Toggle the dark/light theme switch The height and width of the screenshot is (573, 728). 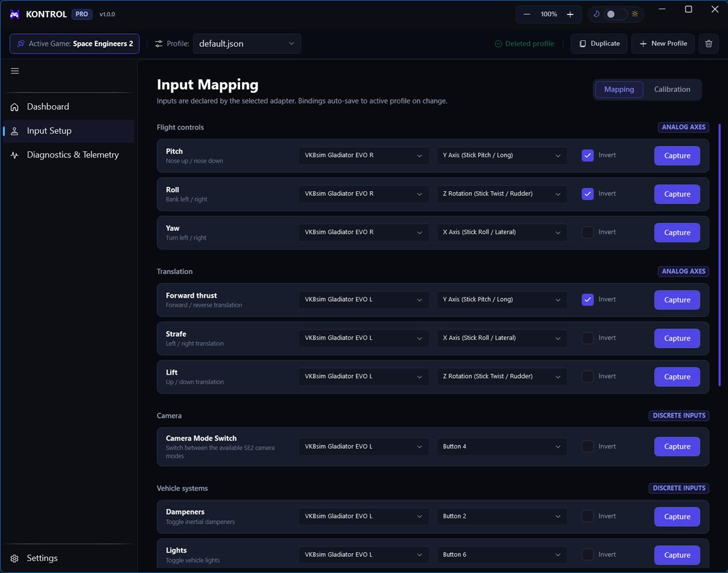coord(615,14)
